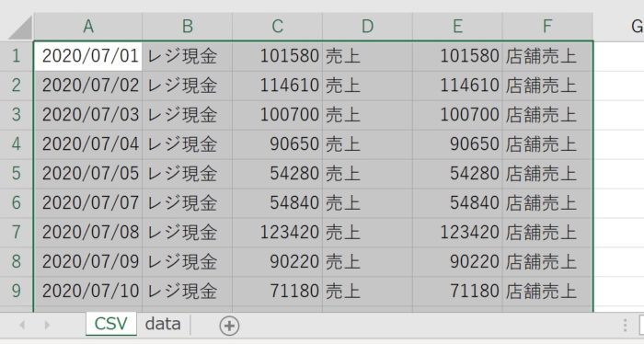Click column E value 101580
This screenshot has width=644, height=344.
[457, 56]
